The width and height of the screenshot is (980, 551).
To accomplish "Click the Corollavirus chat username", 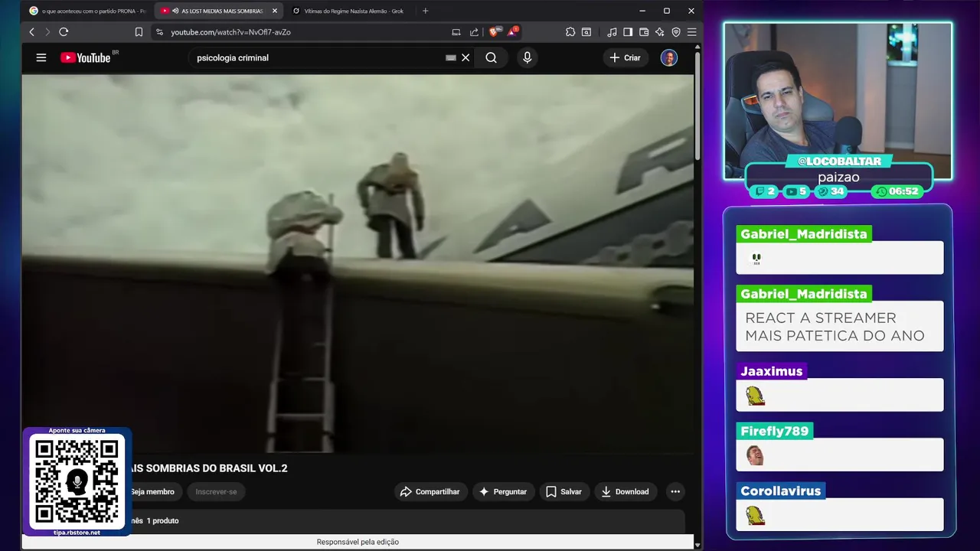I will (x=780, y=491).
